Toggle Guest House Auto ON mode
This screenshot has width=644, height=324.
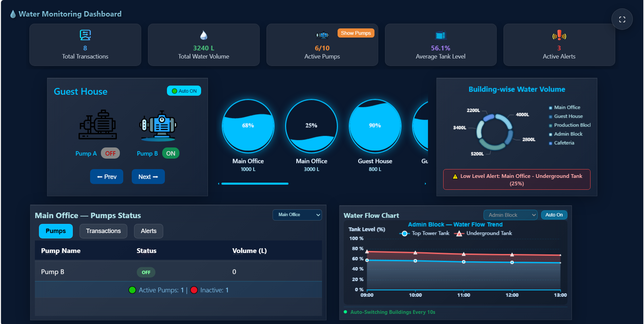tap(184, 91)
